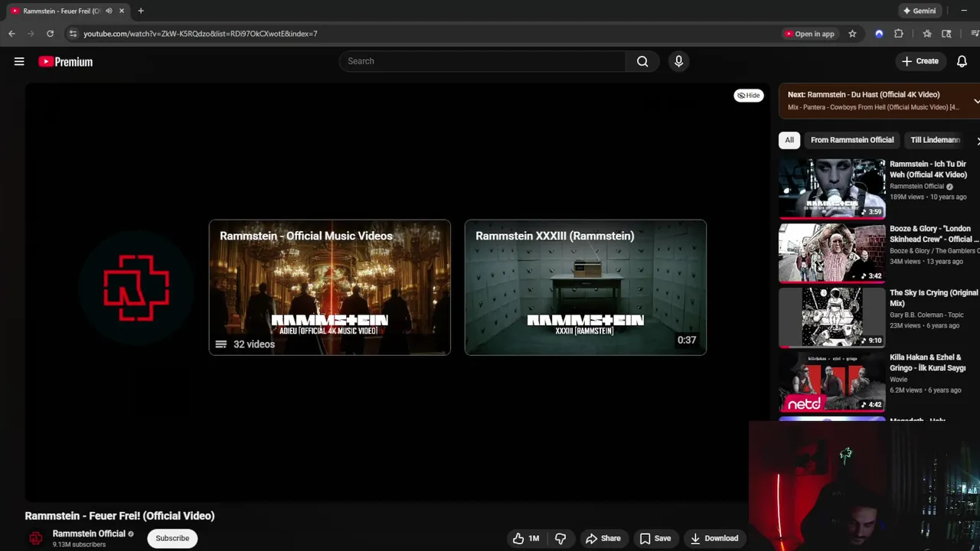
Task: Download the video
Action: pyautogui.click(x=714, y=538)
